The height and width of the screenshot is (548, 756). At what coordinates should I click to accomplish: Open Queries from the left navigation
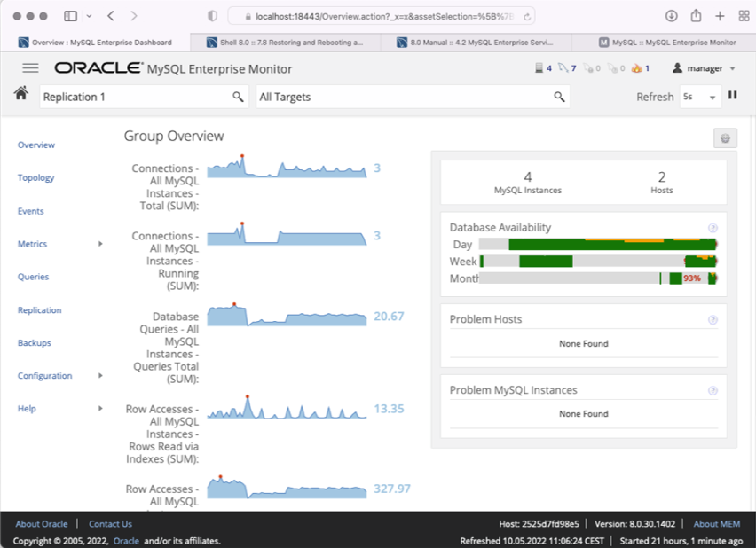point(33,277)
